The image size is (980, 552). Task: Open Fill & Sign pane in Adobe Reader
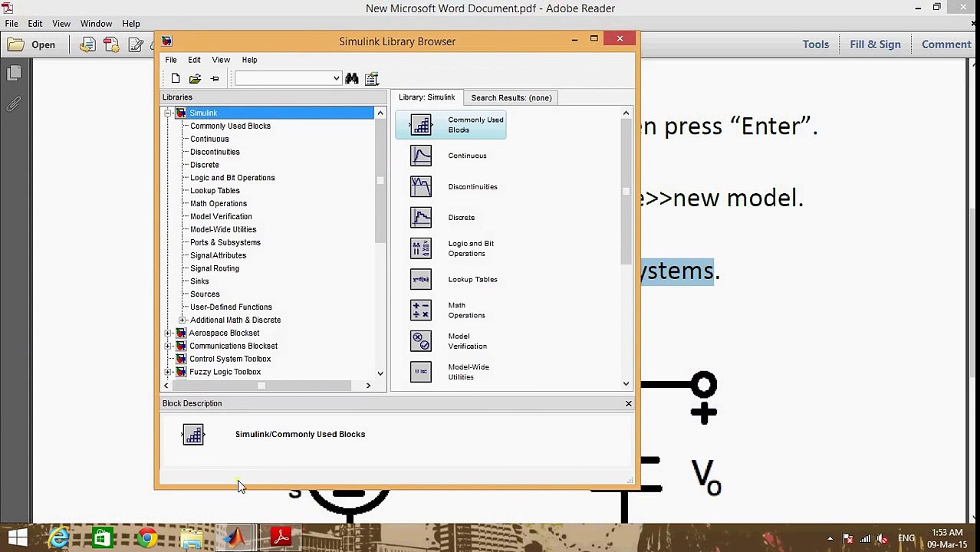[875, 44]
